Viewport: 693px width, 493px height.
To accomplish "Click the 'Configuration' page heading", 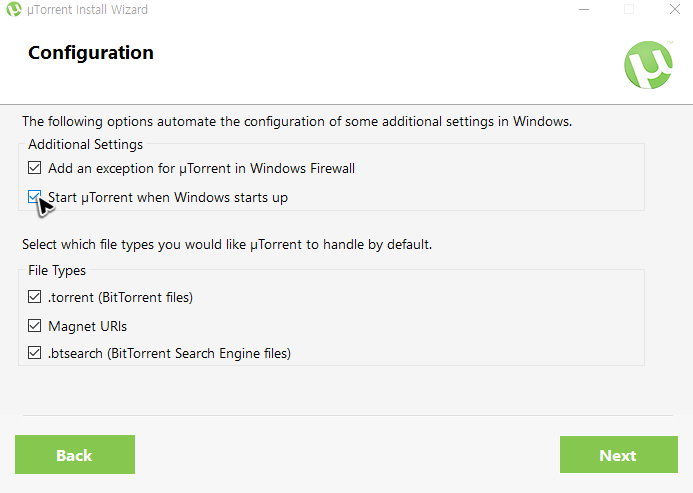I will (91, 53).
